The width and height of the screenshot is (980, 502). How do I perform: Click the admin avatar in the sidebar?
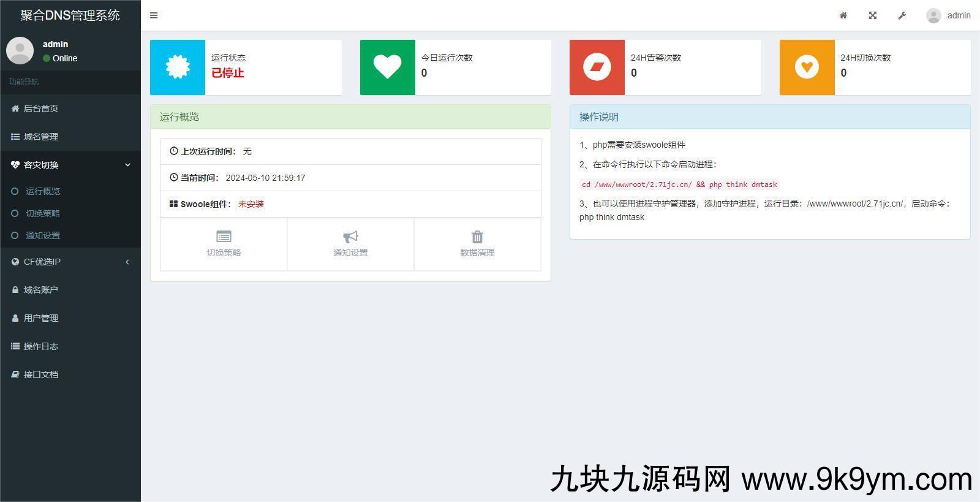20,50
